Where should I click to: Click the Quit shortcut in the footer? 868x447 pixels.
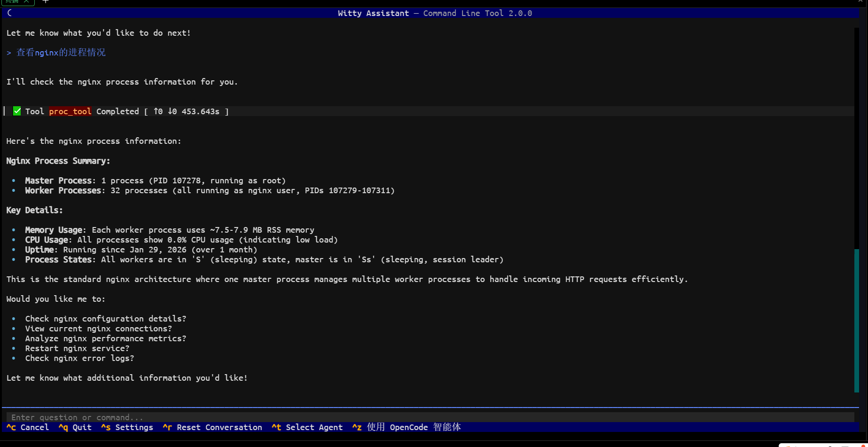pyautogui.click(x=75, y=427)
